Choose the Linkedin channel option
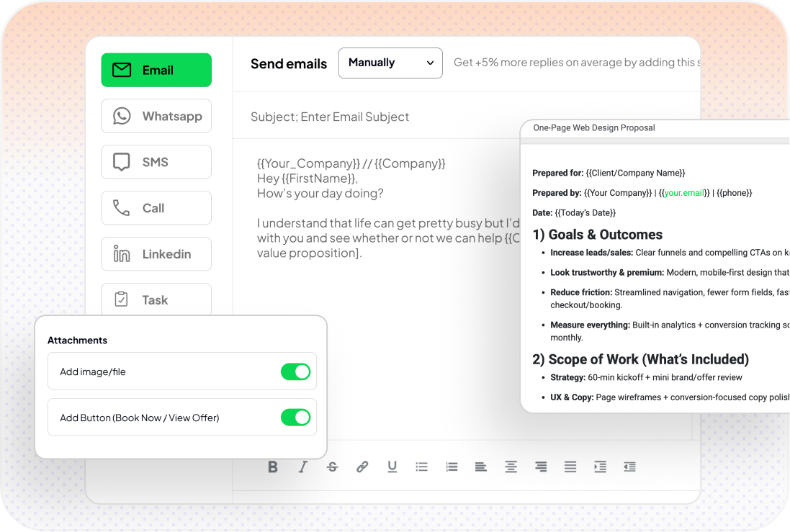Viewport: 790px width, 532px height. [x=156, y=254]
